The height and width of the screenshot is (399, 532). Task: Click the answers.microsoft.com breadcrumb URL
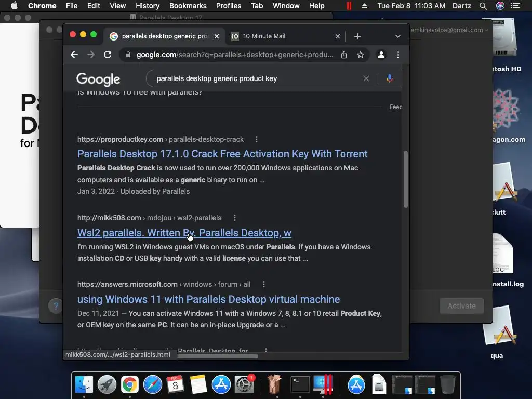coord(164,284)
